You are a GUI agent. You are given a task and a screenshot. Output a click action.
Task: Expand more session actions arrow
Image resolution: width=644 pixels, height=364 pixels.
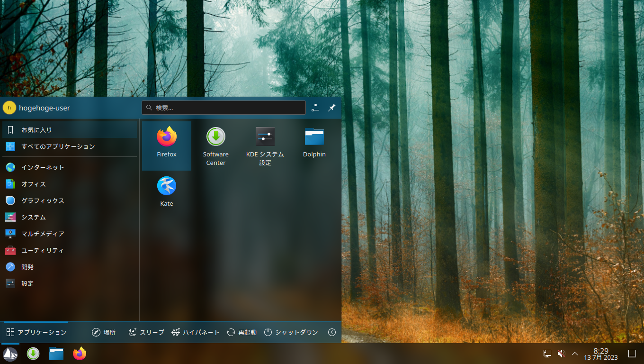[x=332, y=332]
